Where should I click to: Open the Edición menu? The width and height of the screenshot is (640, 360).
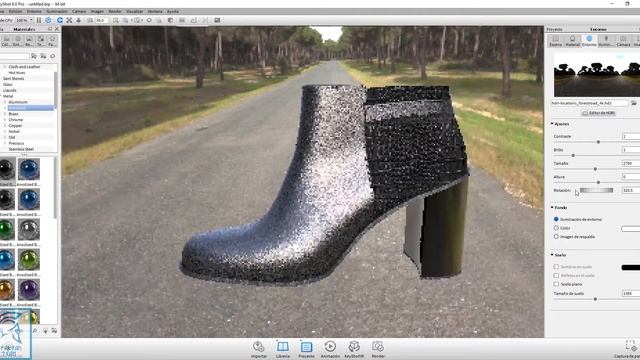[x=16, y=11]
